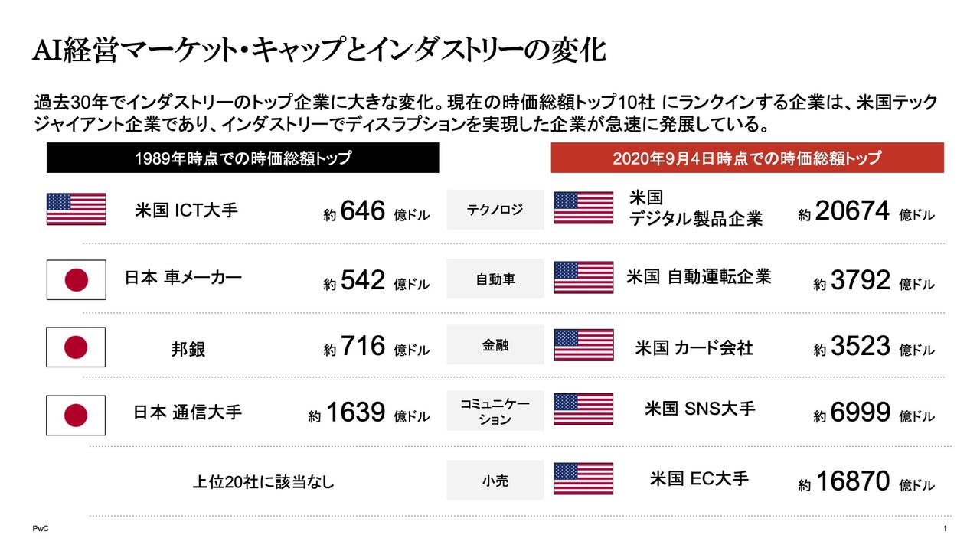Click the 自動車 category label box
The image size is (980, 551).
[x=495, y=279]
